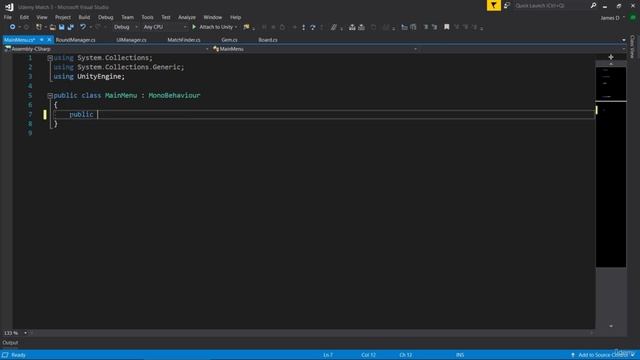Open the Help menu

[236, 17]
